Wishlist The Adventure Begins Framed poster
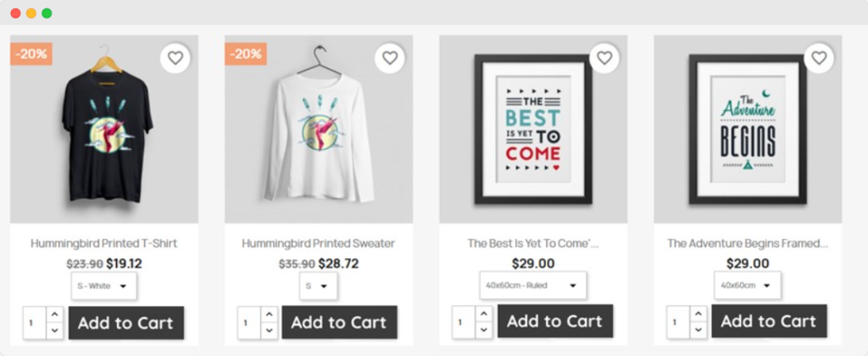Viewport: 868px width, 356px height. click(x=819, y=58)
